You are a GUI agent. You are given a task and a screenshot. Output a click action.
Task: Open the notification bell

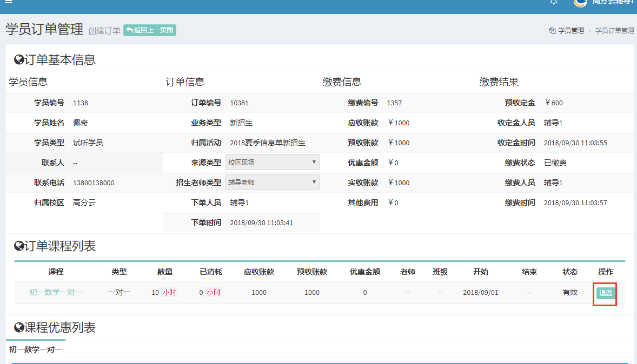pyautogui.click(x=554, y=2)
